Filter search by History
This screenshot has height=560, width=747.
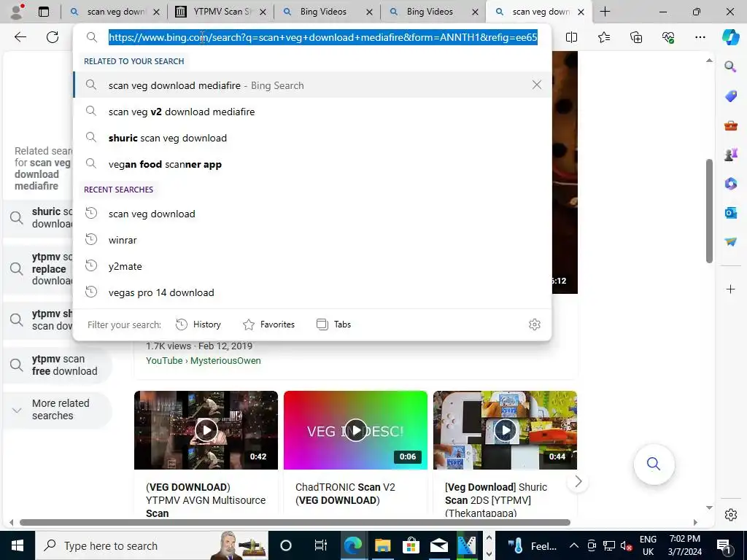click(198, 324)
